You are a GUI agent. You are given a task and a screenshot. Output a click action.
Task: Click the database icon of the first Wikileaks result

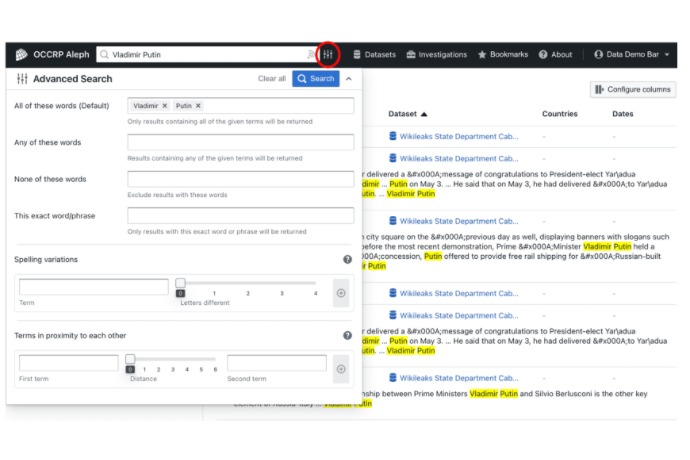pyautogui.click(x=393, y=136)
